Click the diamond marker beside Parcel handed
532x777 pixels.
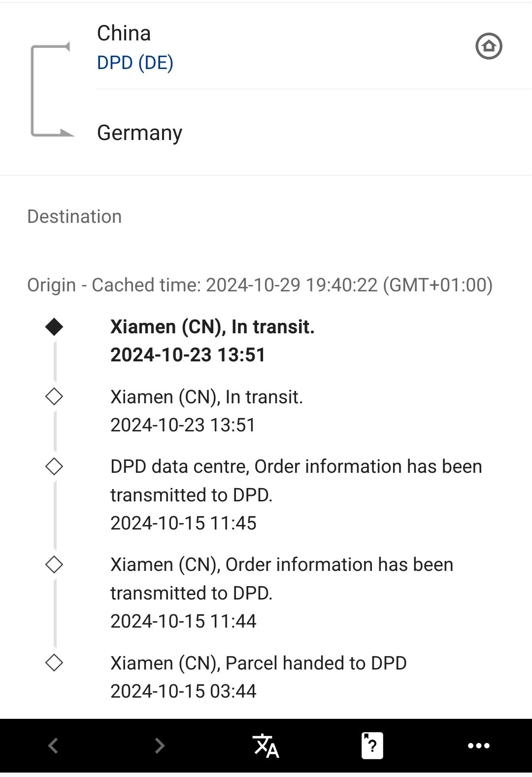54,663
